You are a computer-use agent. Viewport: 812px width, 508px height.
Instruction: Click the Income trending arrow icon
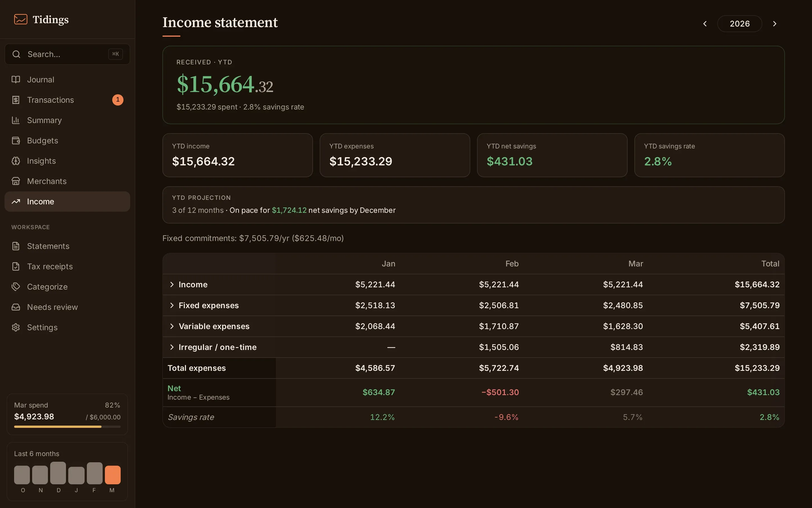(x=16, y=202)
